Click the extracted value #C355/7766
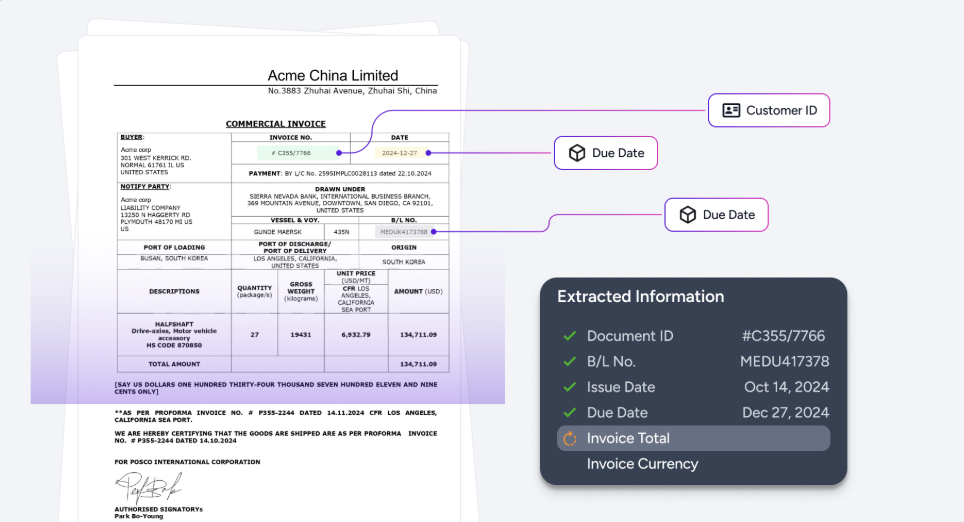 783,336
